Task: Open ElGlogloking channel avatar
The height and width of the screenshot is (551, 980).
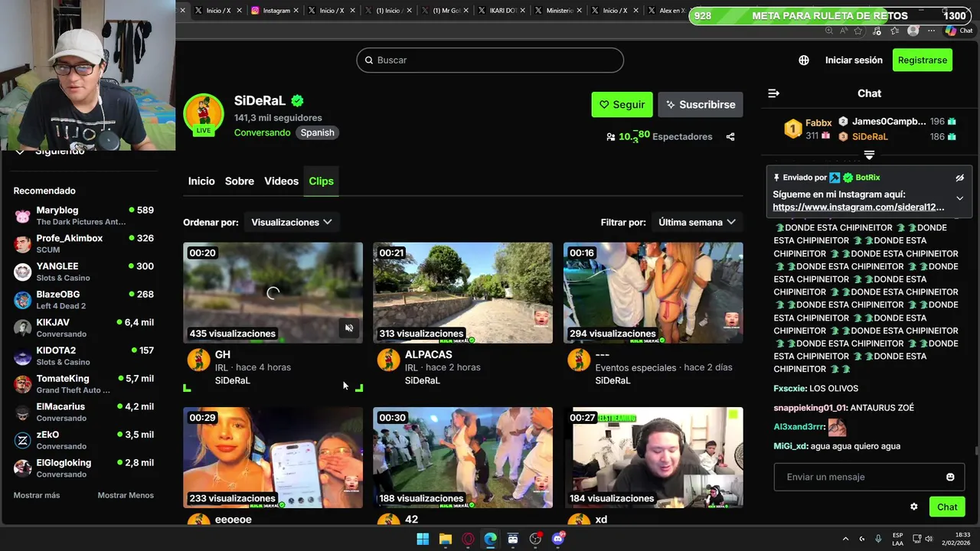Action: point(23,468)
